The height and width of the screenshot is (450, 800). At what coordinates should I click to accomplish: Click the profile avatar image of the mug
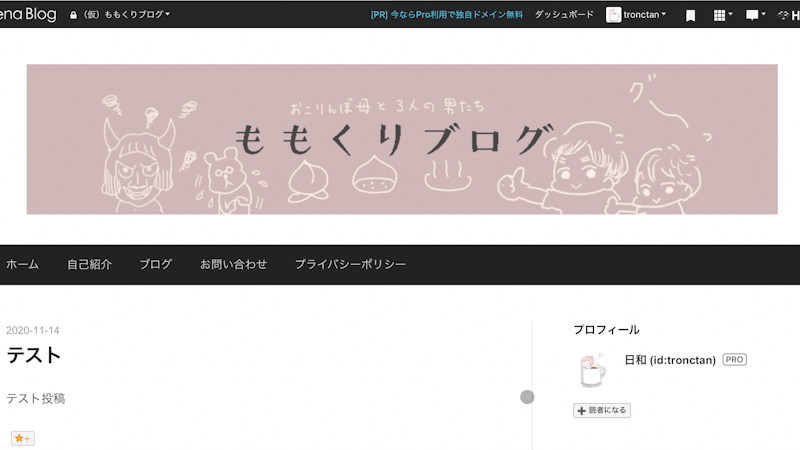coord(593,370)
